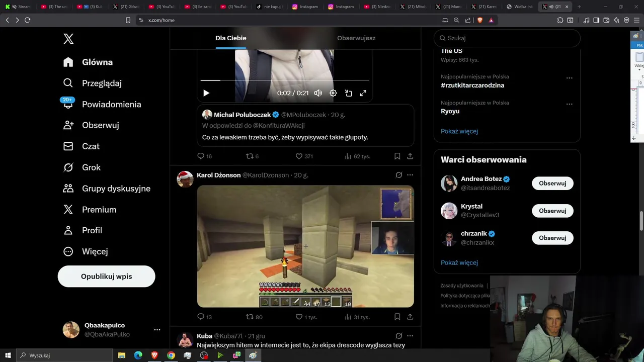
Task: Open Zasady użytkowania link
Action: point(462,286)
